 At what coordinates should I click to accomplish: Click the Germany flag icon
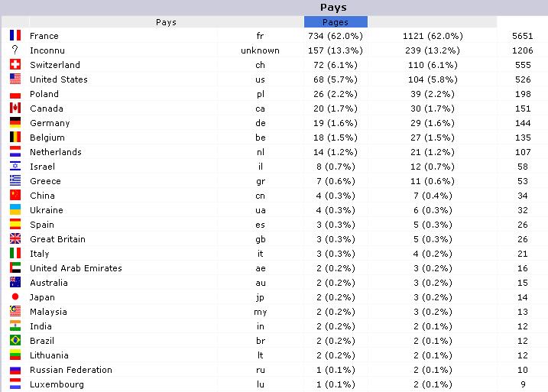coord(15,122)
